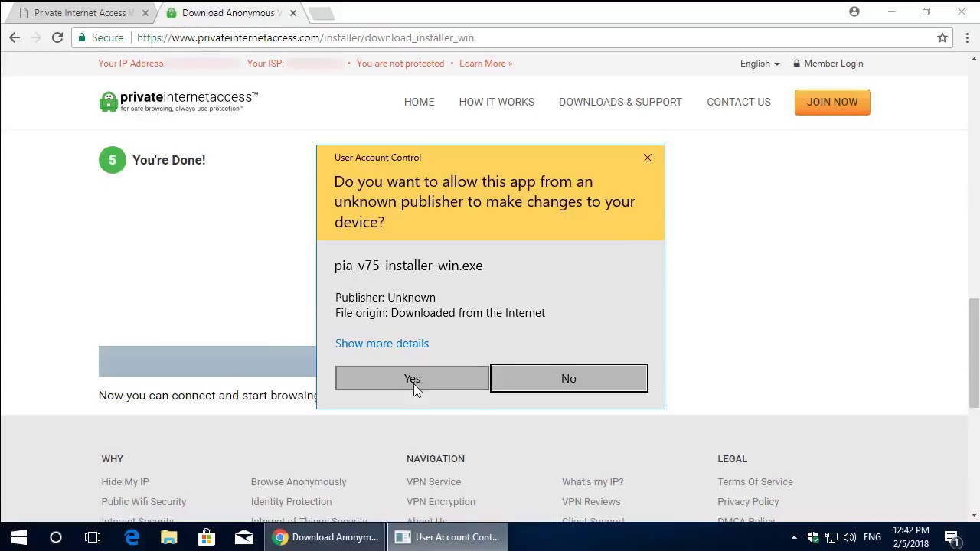
Task: Open taskbar clock and date
Action: (x=911, y=537)
